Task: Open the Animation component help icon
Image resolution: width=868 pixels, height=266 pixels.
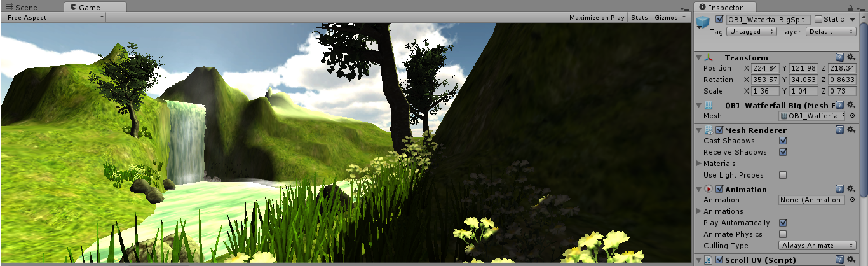Action: [839, 189]
